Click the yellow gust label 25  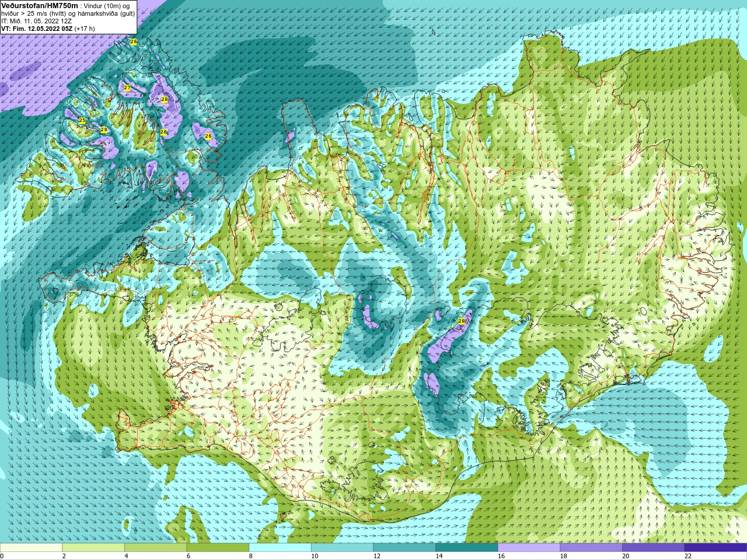tap(82, 120)
